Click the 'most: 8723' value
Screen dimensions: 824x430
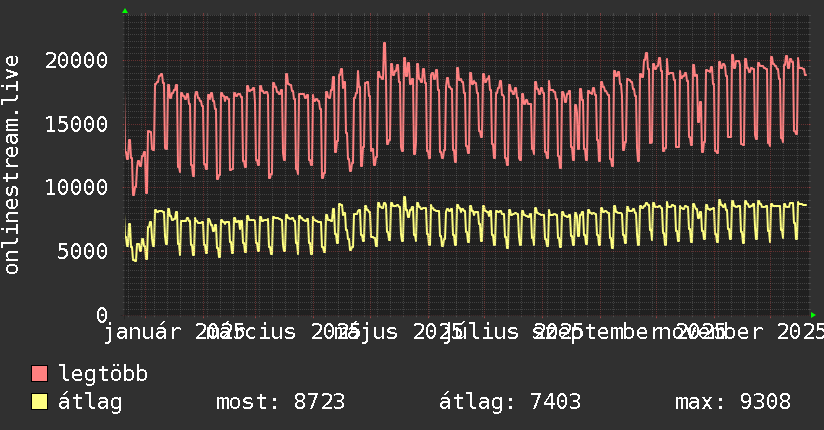pyautogui.click(x=280, y=402)
